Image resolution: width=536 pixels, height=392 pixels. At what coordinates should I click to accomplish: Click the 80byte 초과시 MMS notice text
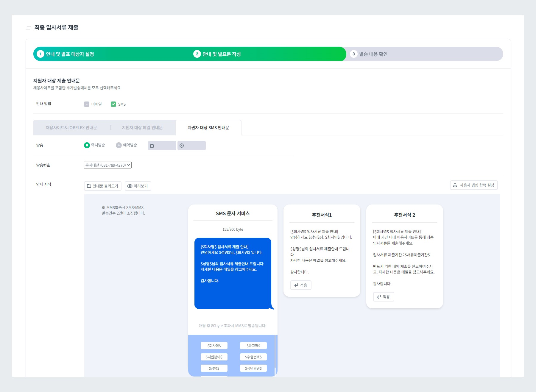[233, 326]
